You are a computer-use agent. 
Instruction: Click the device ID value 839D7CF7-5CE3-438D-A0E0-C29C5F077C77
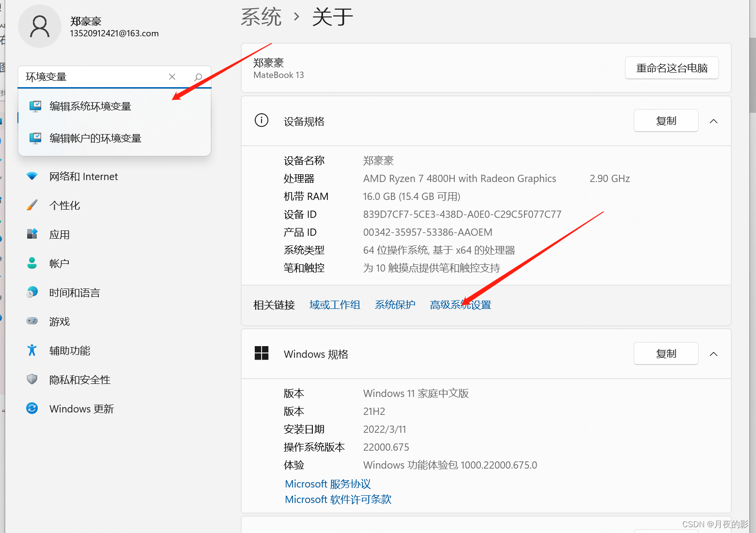pos(462,214)
